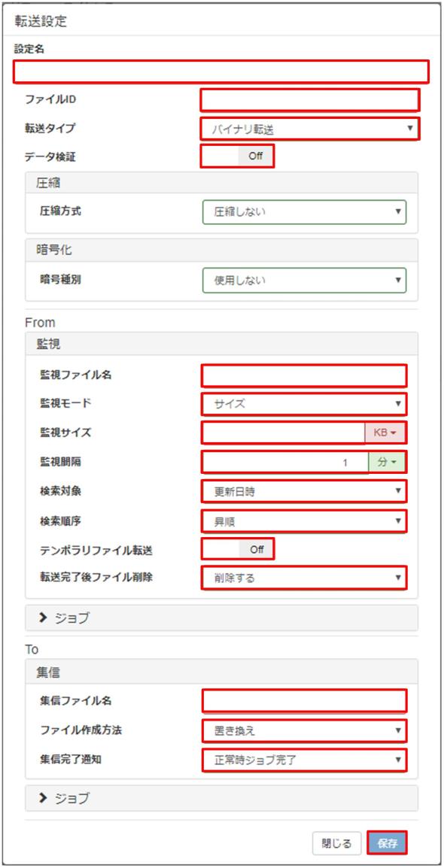Open the 暗号種別 dropdown
The height and width of the screenshot is (868, 444).
(x=305, y=280)
